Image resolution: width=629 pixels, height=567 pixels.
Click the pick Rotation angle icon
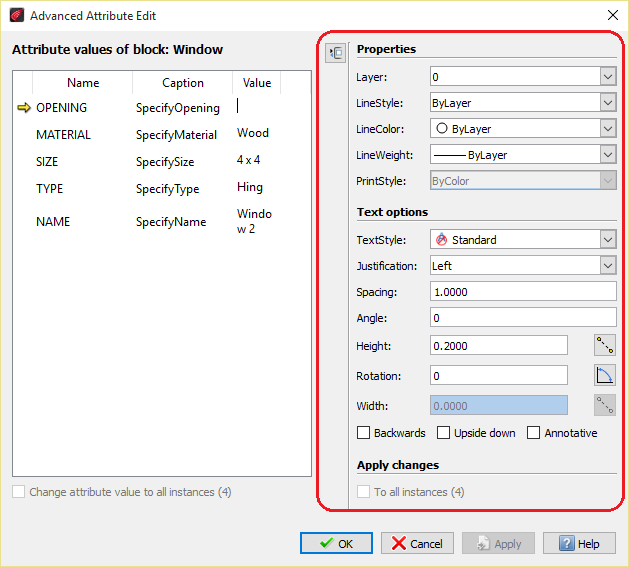click(605, 376)
